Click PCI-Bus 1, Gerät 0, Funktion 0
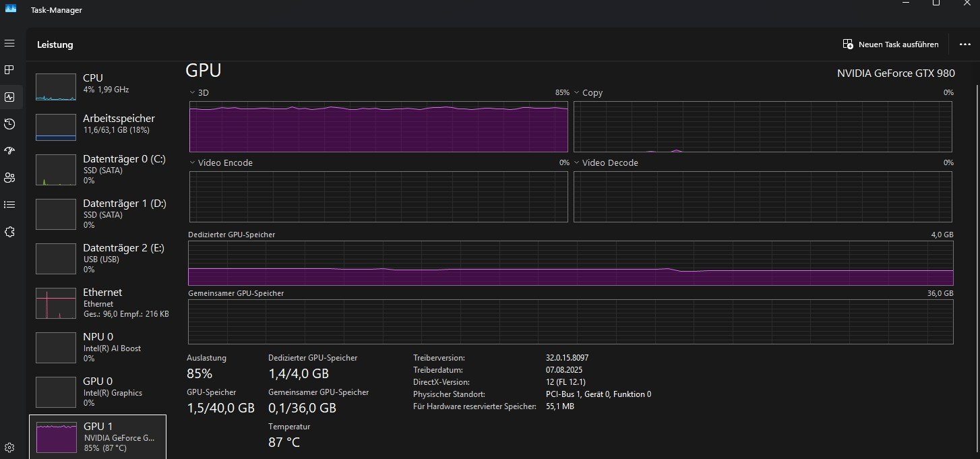Image resolution: width=980 pixels, height=459 pixels. 599,394
